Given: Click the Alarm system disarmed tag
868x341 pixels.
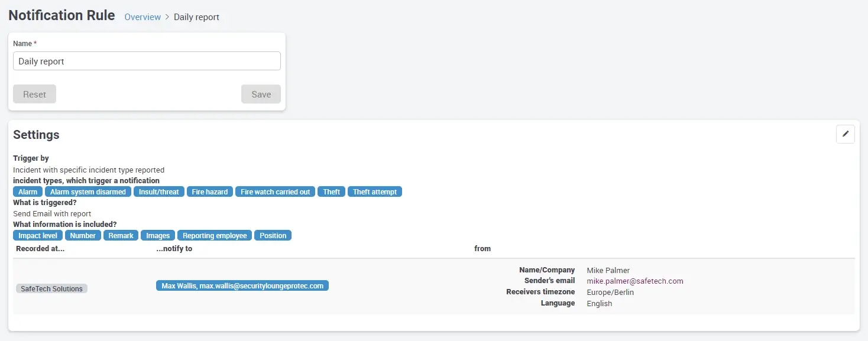Looking at the screenshot, I should coord(88,192).
